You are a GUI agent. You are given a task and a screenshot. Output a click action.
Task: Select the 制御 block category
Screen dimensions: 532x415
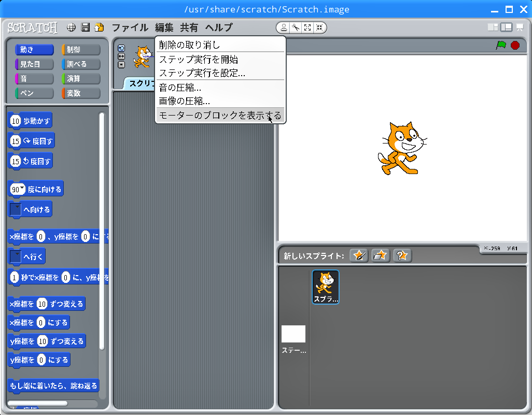pyautogui.click(x=81, y=50)
